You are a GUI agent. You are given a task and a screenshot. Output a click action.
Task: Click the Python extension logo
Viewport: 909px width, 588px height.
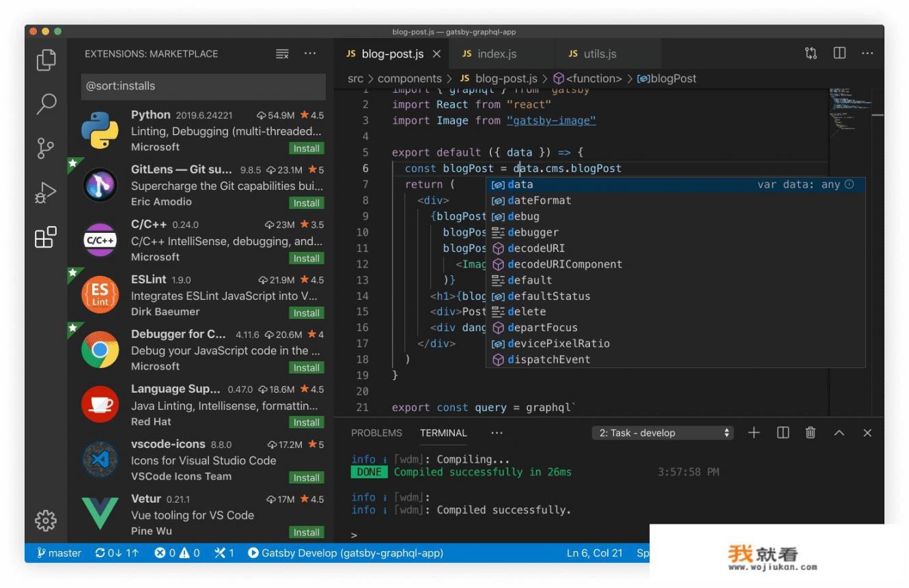100,130
